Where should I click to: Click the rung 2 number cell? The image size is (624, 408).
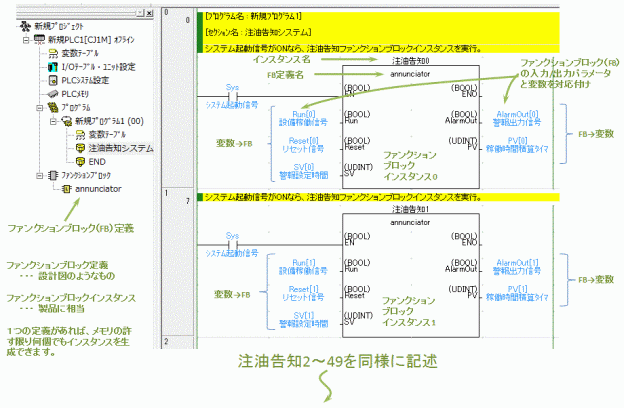177,343
